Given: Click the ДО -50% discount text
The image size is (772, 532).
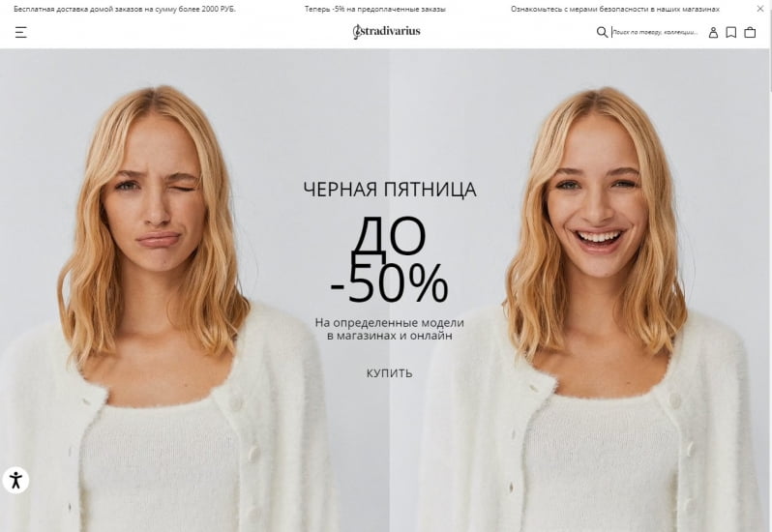Looking at the screenshot, I should coord(389,260).
